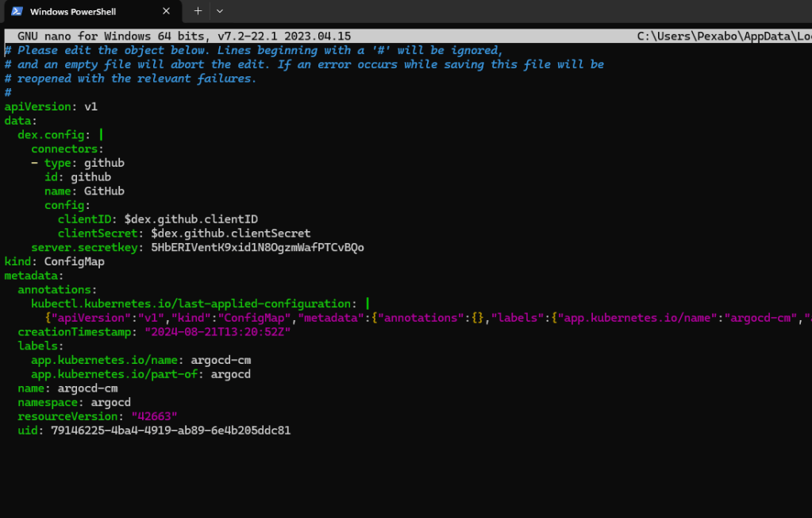Screen dimensions: 812x518
Task: Click the 'annotations:' key
Action: coord(57,289)
